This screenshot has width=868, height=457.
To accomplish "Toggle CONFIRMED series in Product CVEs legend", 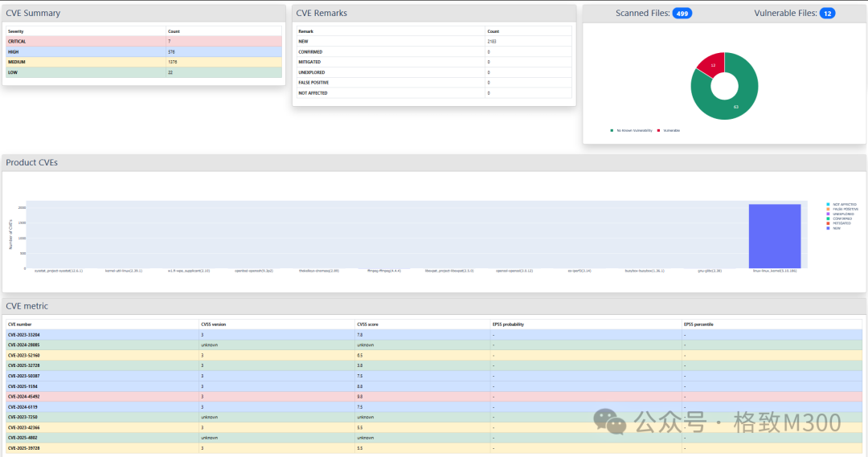I will click(x=839, y=218).
